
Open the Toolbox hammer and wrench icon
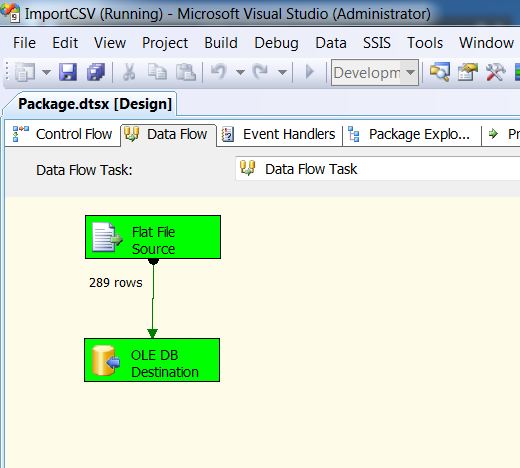495,72
